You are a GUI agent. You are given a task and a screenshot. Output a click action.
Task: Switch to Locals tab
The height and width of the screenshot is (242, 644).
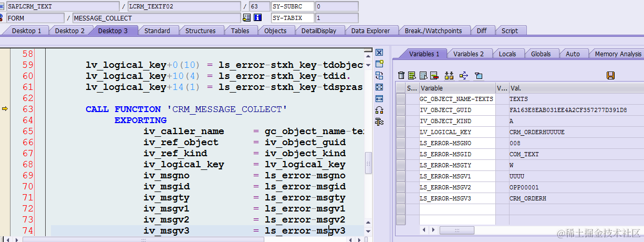click(507, 54)
